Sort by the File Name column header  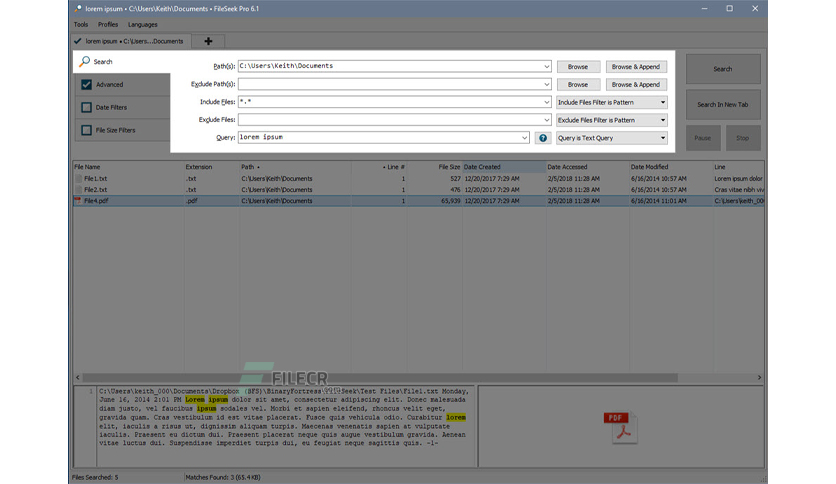[128, 167]
